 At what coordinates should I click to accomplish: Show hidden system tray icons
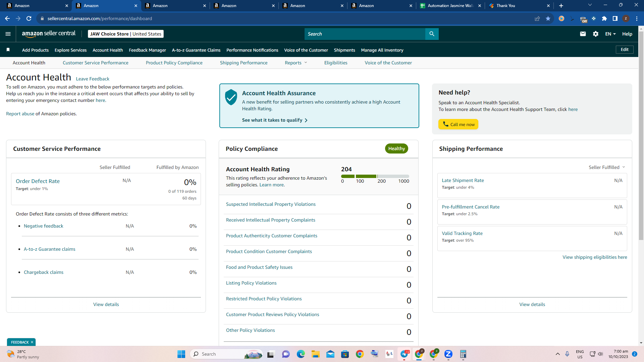coord(558,354)
